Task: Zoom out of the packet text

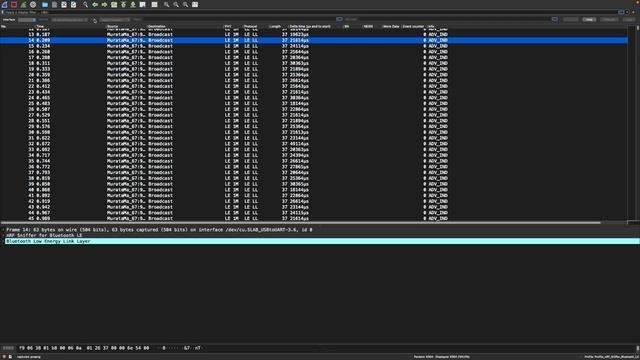Action: (x=176, y=4)
